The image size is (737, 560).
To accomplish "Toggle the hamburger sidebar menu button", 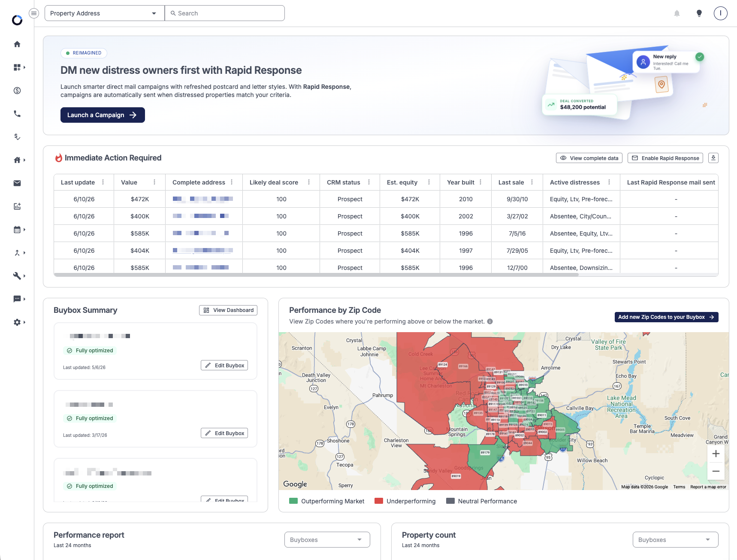I will point(34,13).
